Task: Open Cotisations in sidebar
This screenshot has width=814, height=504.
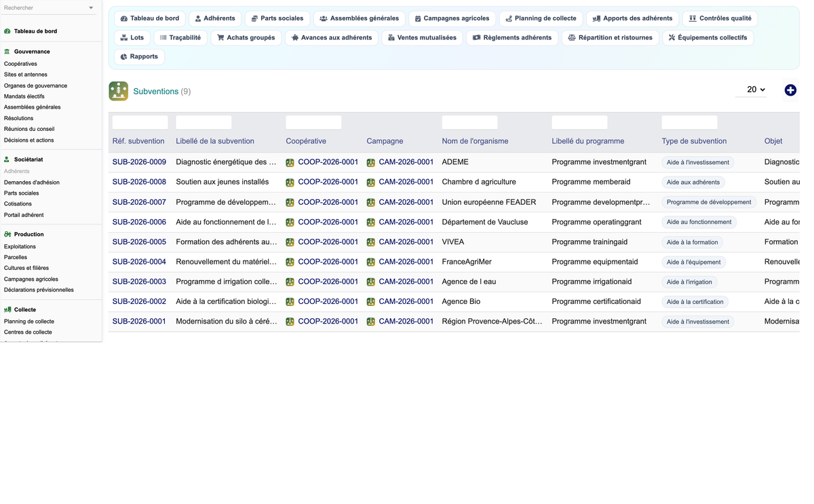Action: coord(18,203)
